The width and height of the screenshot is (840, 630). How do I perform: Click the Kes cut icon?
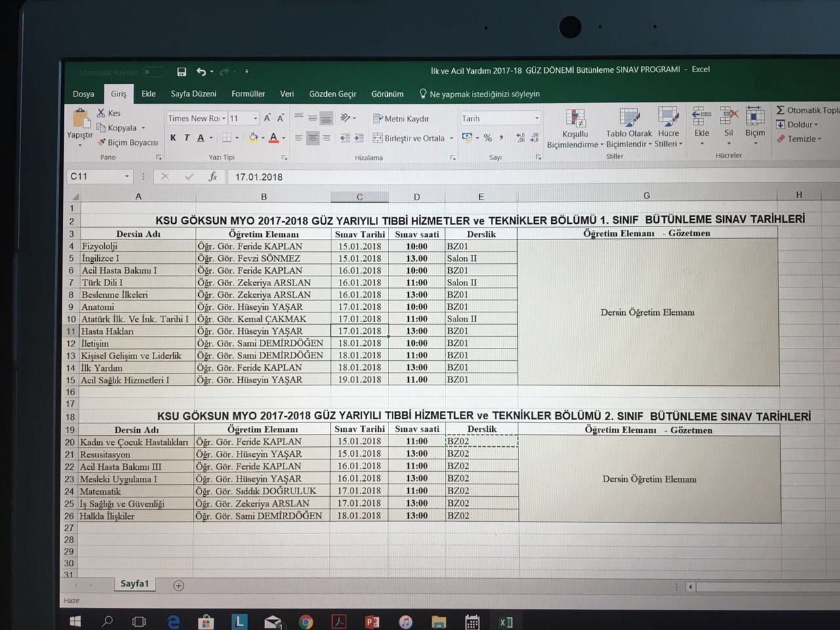click(102, 113)
